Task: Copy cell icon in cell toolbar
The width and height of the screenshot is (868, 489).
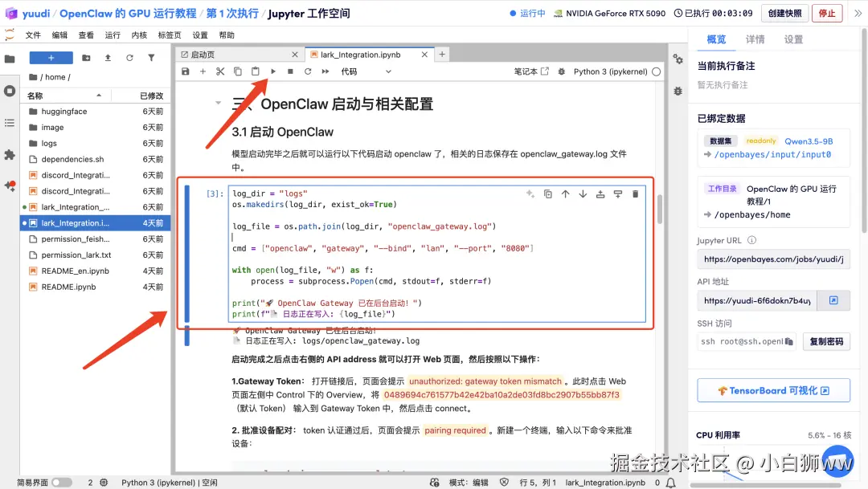Action: [548, 194]
